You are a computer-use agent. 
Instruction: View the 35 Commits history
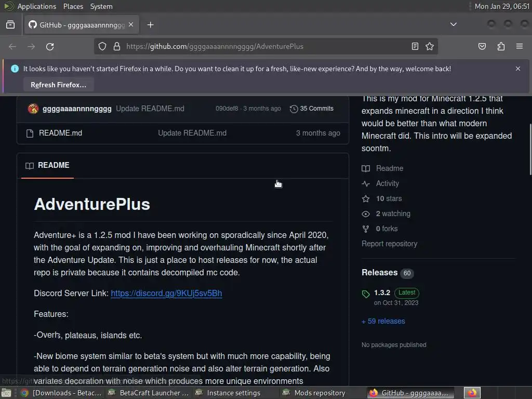[x=312, y=109]
